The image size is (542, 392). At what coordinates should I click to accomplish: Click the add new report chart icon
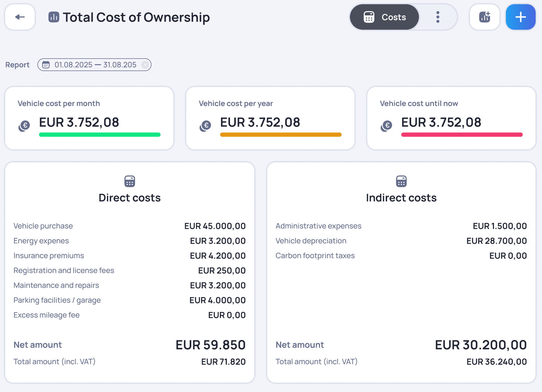[x=484, y=17]
